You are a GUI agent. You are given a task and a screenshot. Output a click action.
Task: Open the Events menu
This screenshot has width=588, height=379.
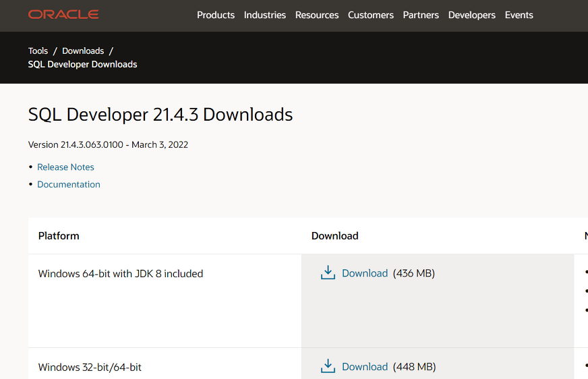coord(519,15)
